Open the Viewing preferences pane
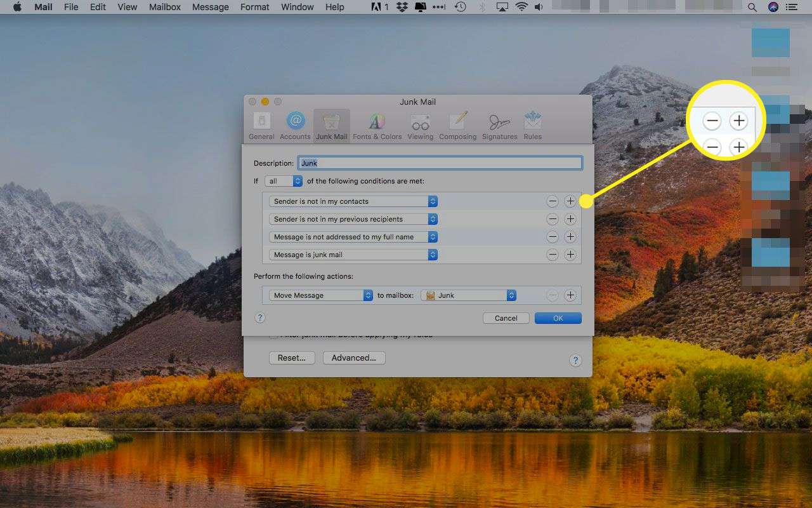This screenshot has height=508, width=812. tap(420, 125)
